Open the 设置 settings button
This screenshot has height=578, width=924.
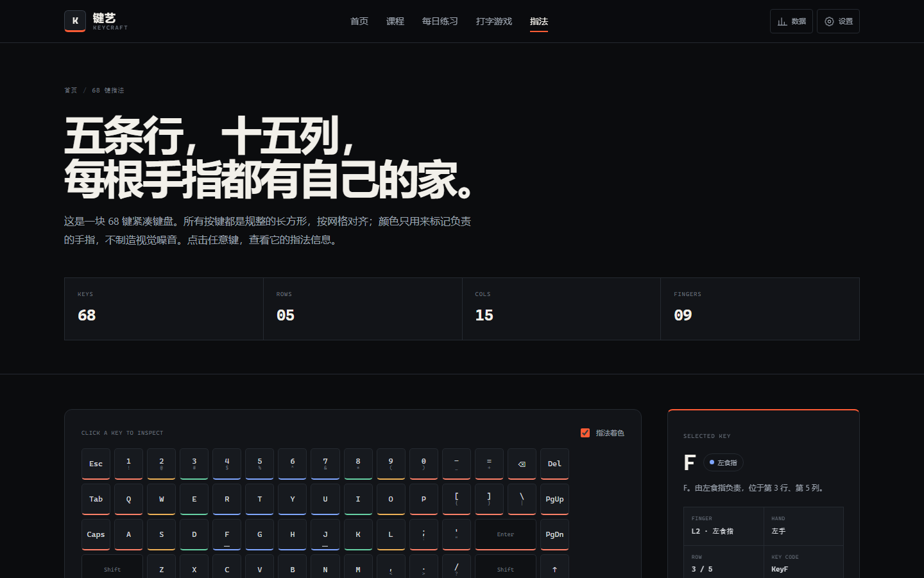click(838, 21)
